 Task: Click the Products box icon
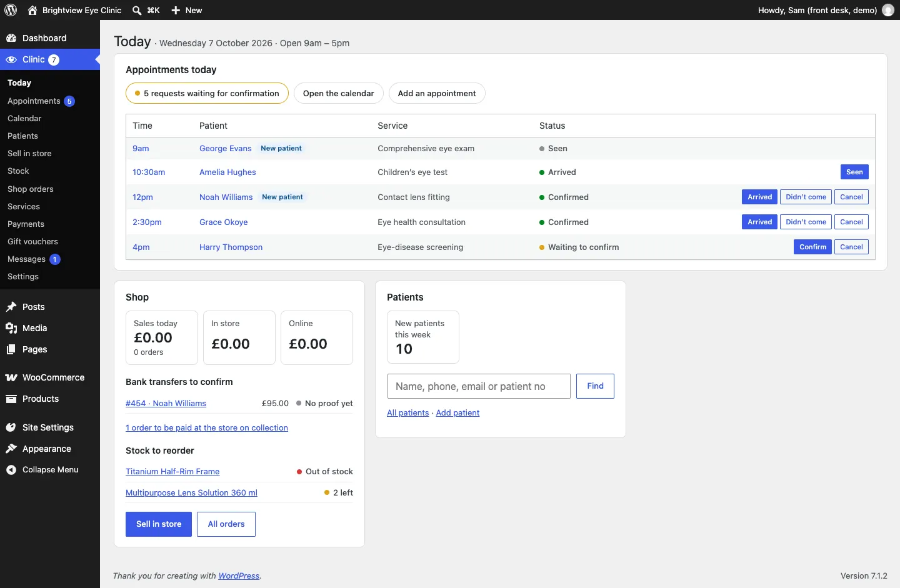pyautogui.click(x=11, y=399)
